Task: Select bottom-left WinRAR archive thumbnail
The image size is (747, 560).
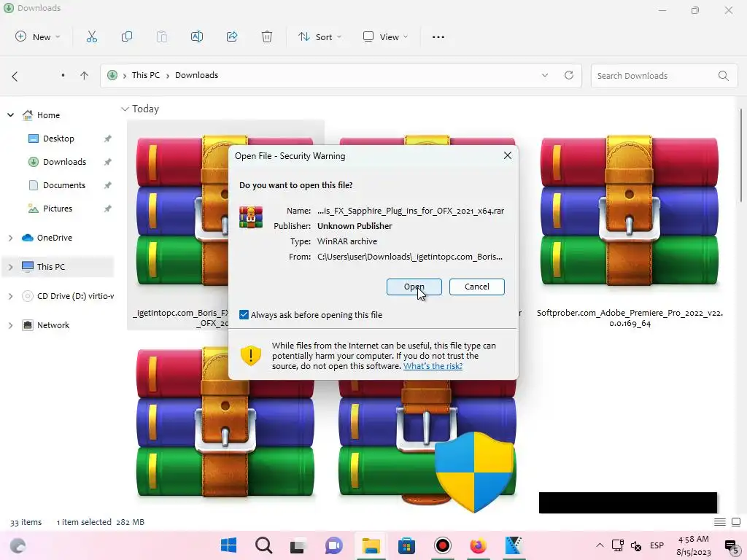Action: [x=225, y=423]
